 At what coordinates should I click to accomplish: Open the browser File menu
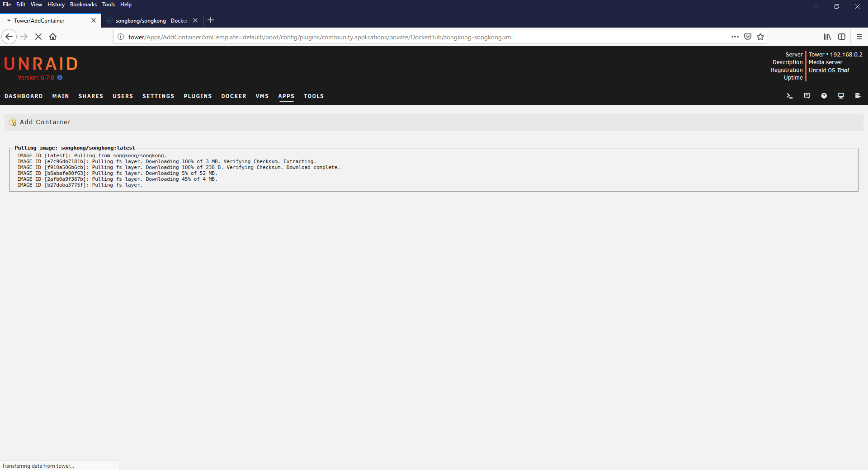tap(7, 5)
